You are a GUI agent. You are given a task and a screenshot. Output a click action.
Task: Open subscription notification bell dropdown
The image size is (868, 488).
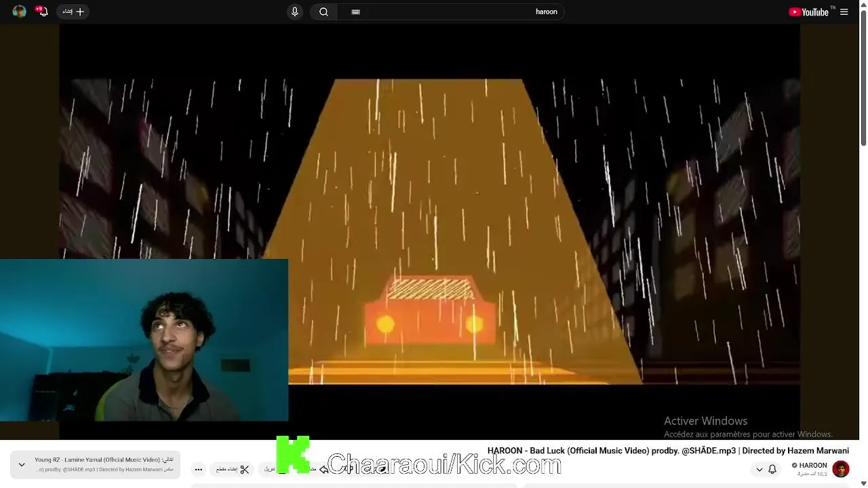point(766,469)
